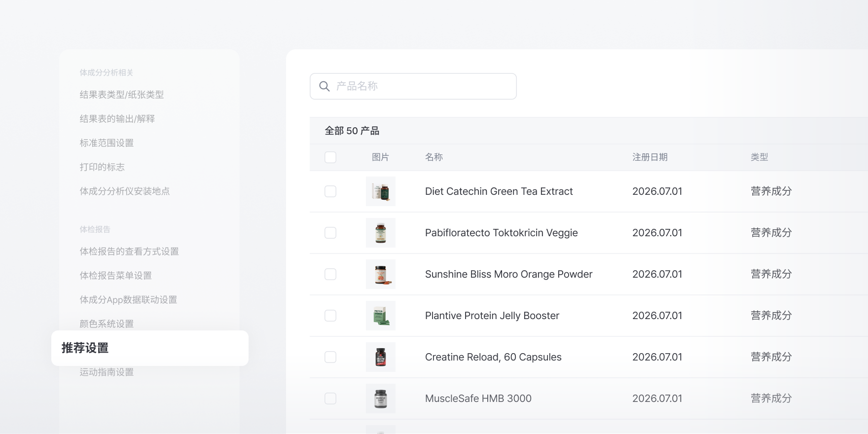
Task: Check the Diet Catechin Green Tea Extract row
Action: (x=330, y=191)
